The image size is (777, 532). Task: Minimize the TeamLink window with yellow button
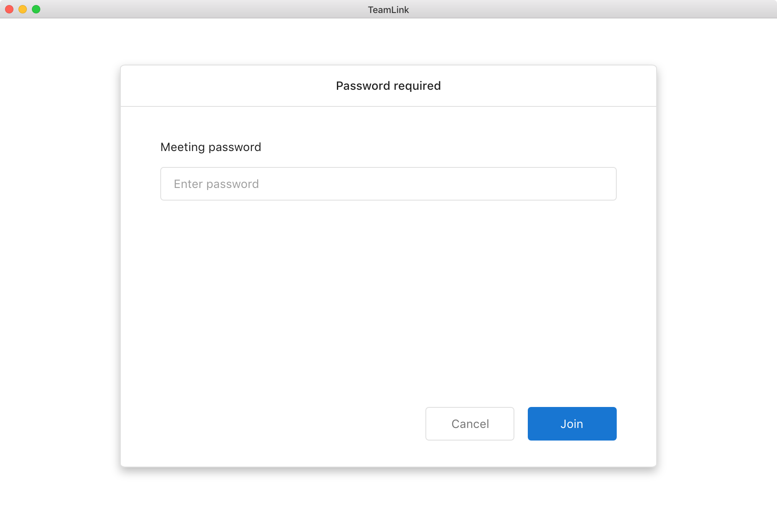[23, 9]
